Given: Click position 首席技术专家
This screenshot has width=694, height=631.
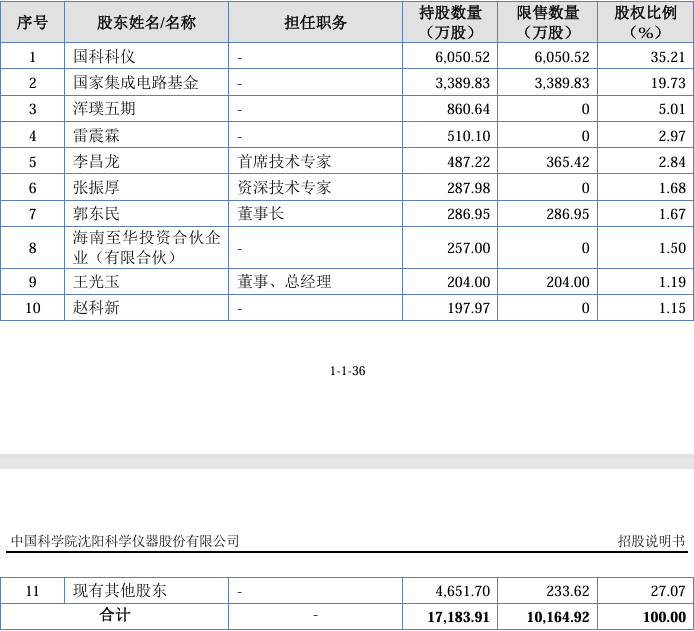Looking at the screenshot, I should click(x=284, y=162).
